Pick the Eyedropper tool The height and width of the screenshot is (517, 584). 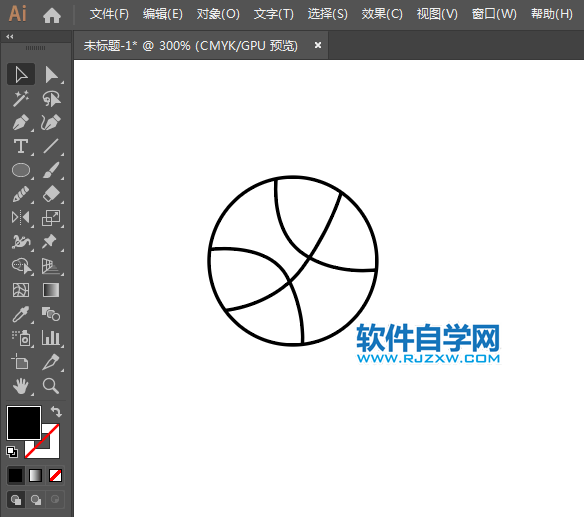(x=21, y=314)
